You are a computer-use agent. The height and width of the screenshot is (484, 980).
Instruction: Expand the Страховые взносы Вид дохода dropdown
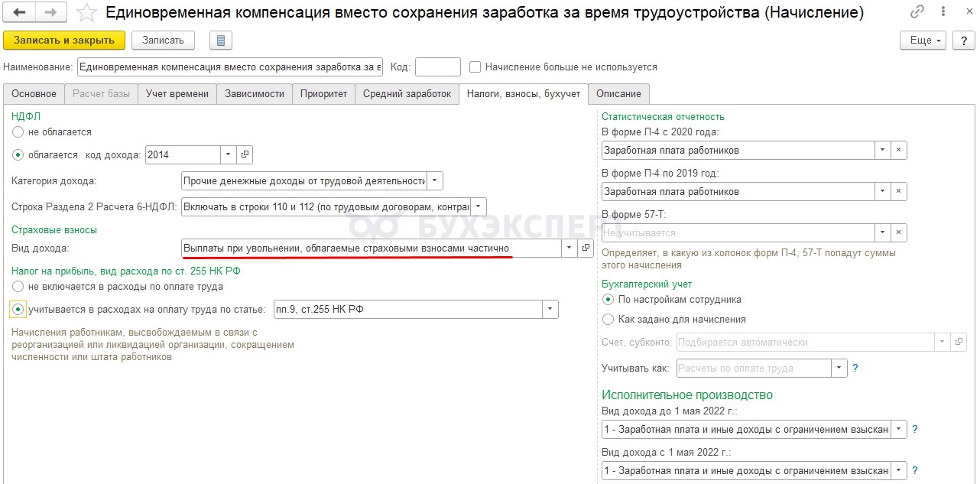[x=570, y=248]
